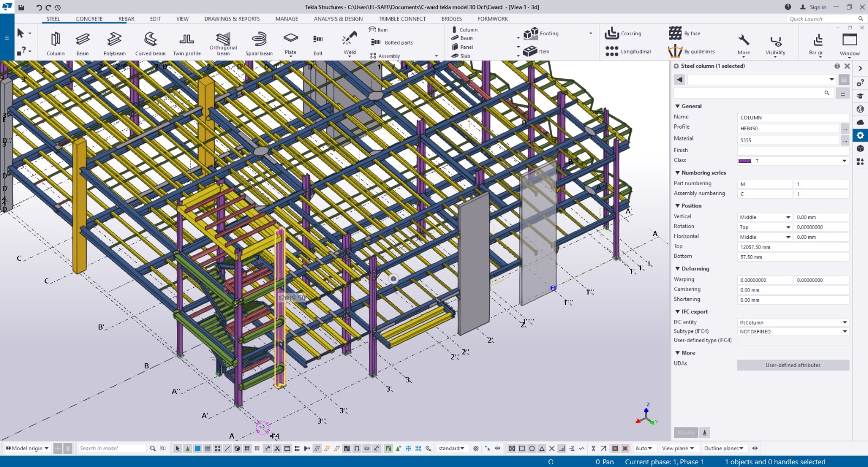Open the DRAWINGS & REPORTS tab
This screenshot has width=868, height=467.
click(232, 19)
